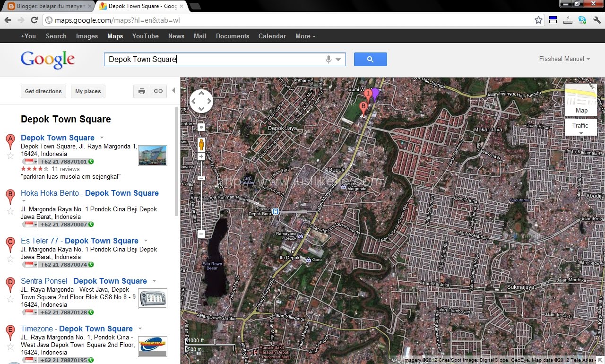Pan the map right
This screenshot has height=364, width=605.
click(209, 101)
